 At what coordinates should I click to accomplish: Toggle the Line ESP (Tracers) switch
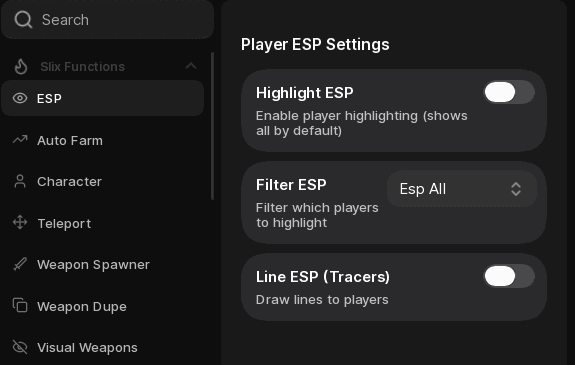tap(509, 276)
